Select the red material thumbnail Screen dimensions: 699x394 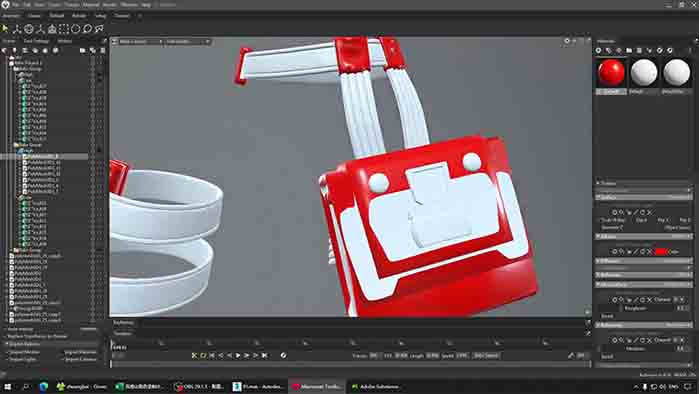click(611, 72)
